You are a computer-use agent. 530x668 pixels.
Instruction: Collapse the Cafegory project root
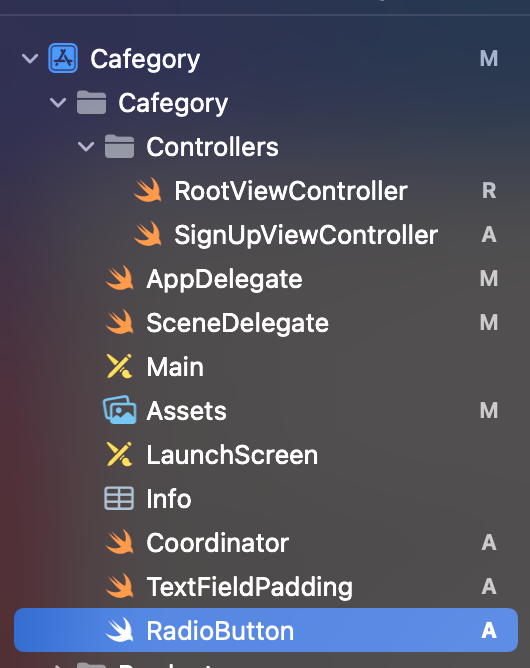pos(30,58)
